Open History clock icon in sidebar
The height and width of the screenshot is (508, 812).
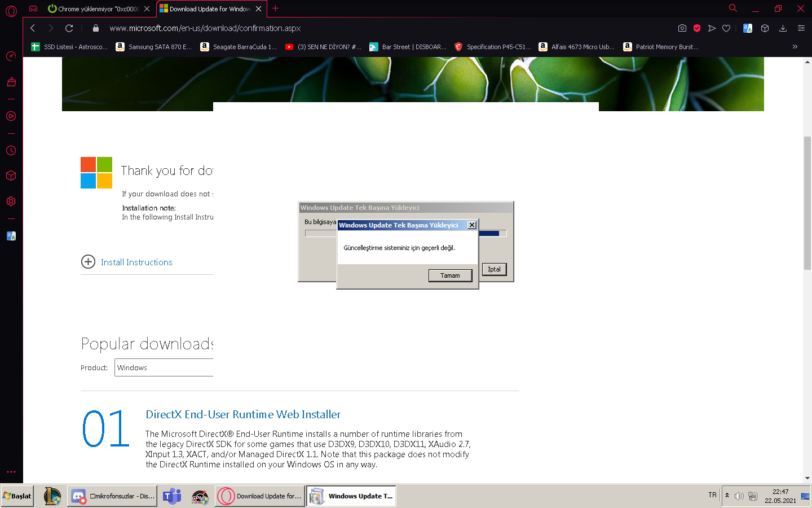(x=11, y=151)
